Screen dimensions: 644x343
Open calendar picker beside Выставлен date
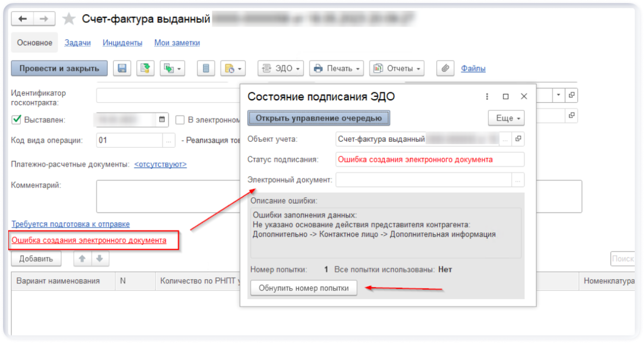click(x=162, y=120)
